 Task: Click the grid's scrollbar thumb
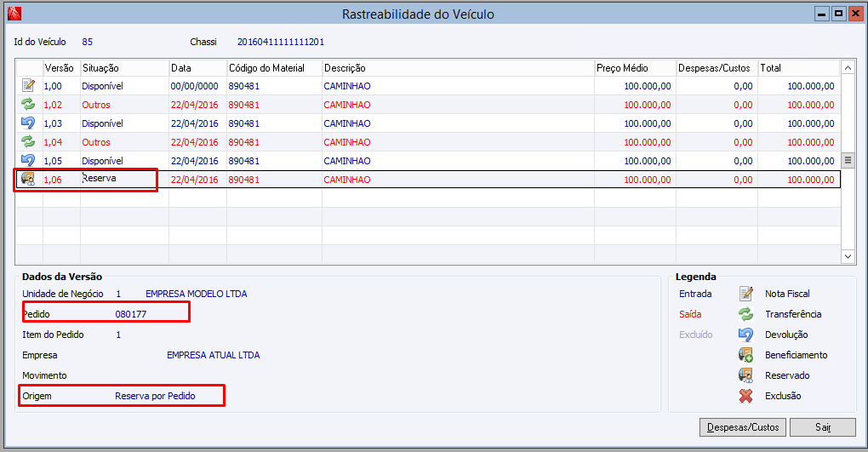(848, 161)
